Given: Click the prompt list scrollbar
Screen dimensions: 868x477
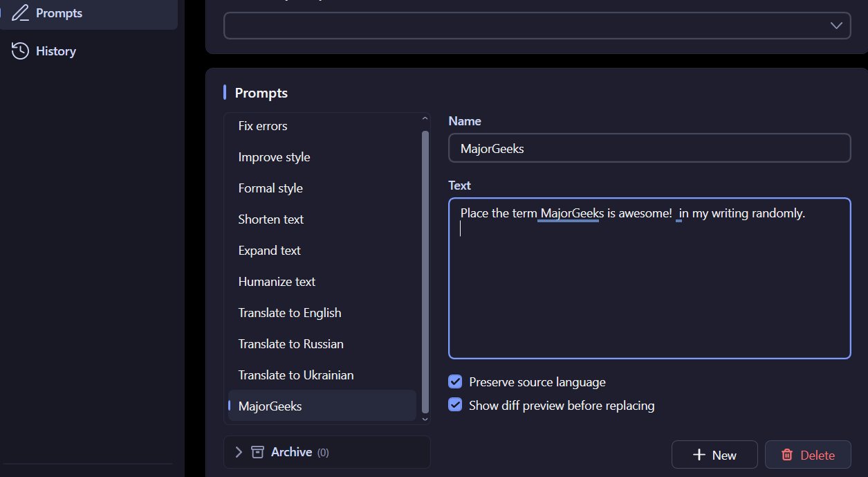Looking at the screenshot, I should point(425,271).
